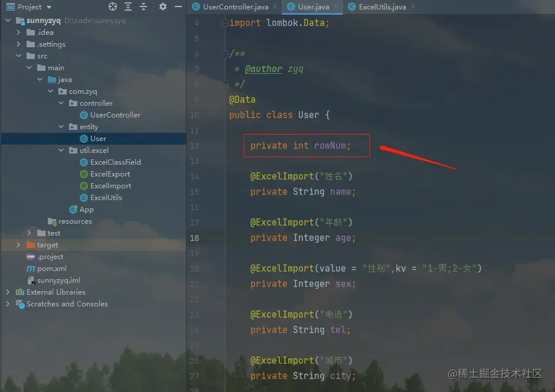
Task: Click the 'public class User {' line
Action: tap(280, 115)
